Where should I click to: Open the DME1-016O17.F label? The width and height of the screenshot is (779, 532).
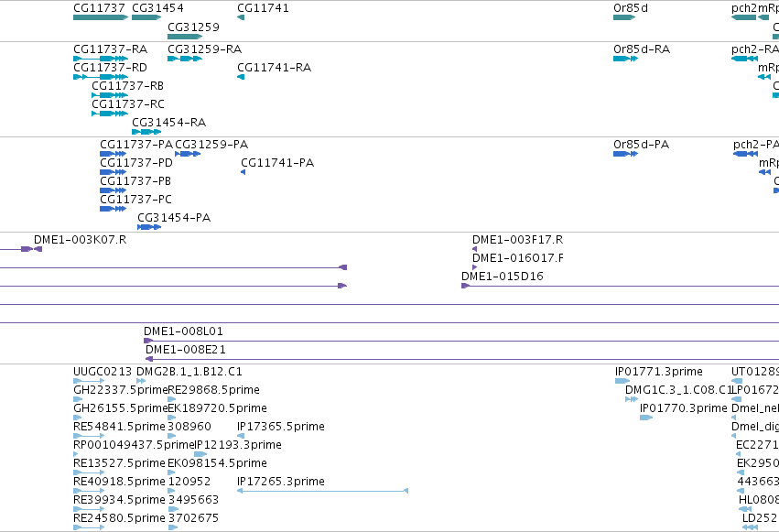point(518,258)
